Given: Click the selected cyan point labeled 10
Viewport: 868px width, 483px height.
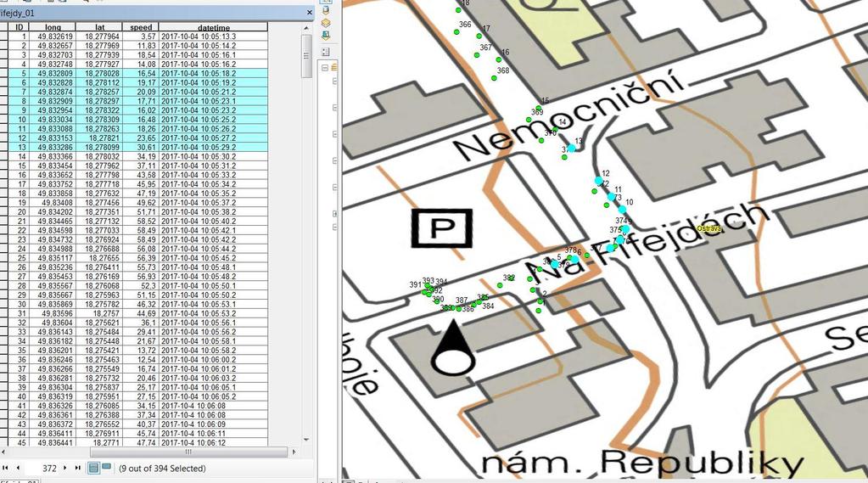Looking at the screenshot, I should 622,210.
